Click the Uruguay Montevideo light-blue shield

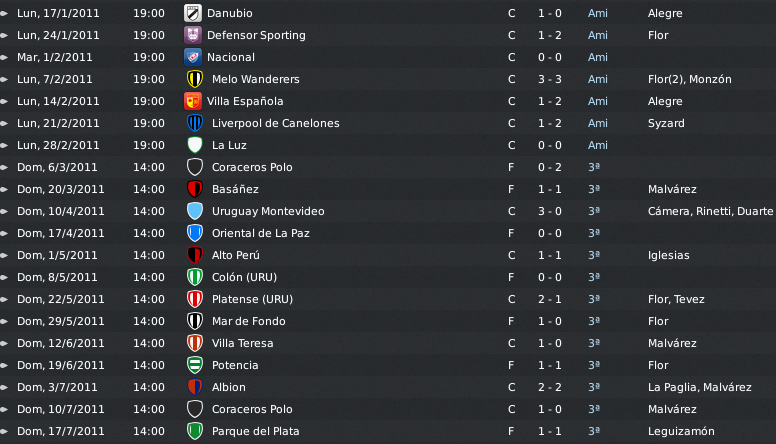pyautogui.click(x=195, y=211)
